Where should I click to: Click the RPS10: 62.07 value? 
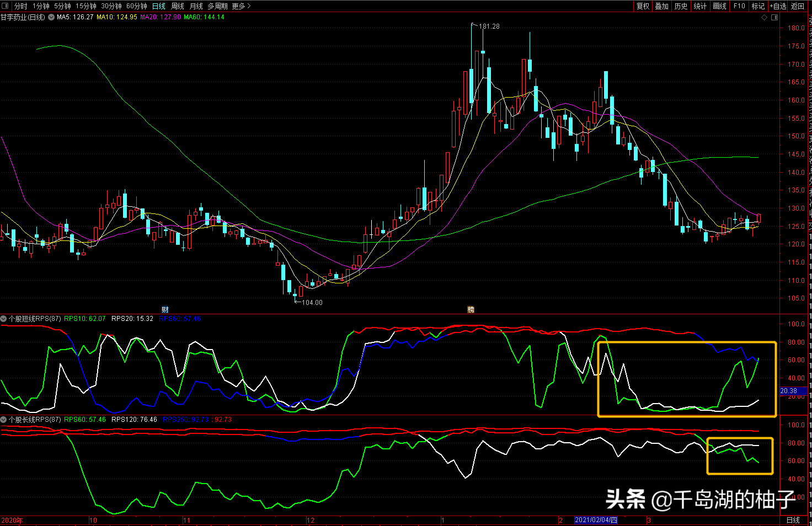tap(85, 319)
